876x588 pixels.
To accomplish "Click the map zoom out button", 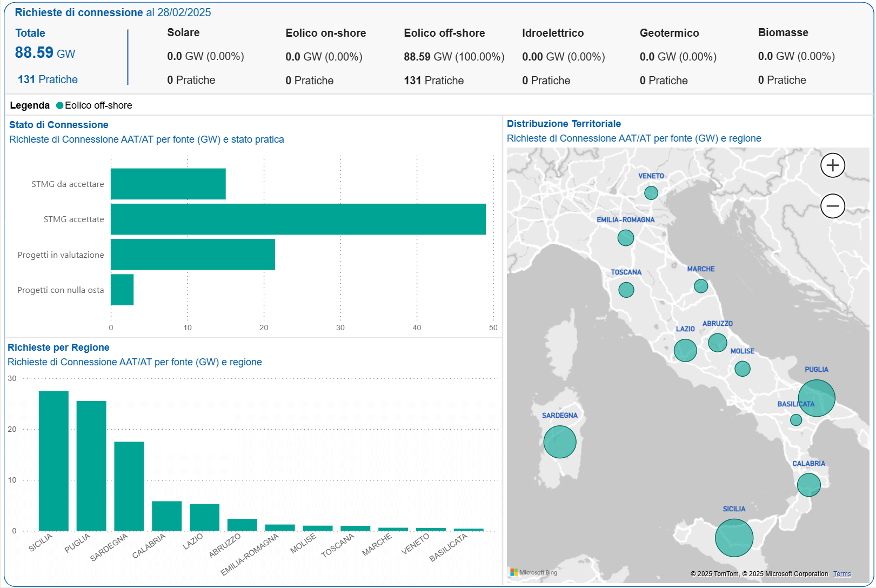I will point(833,206).
